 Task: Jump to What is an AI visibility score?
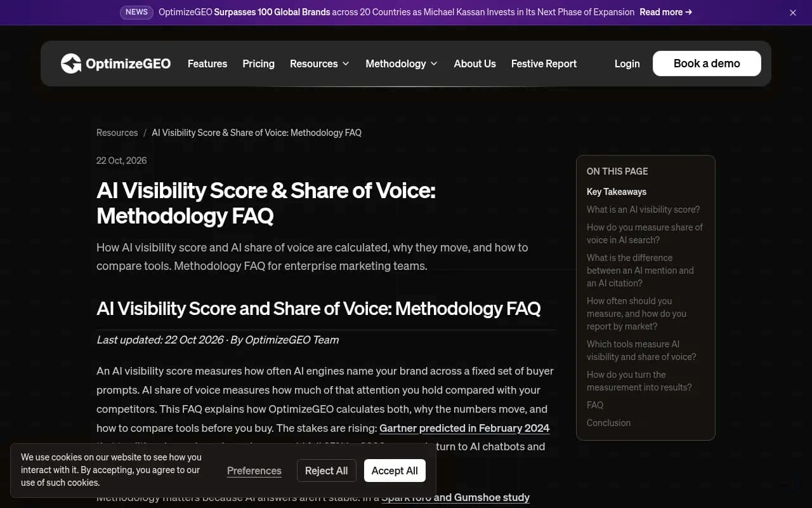click(x=643, y=210)
